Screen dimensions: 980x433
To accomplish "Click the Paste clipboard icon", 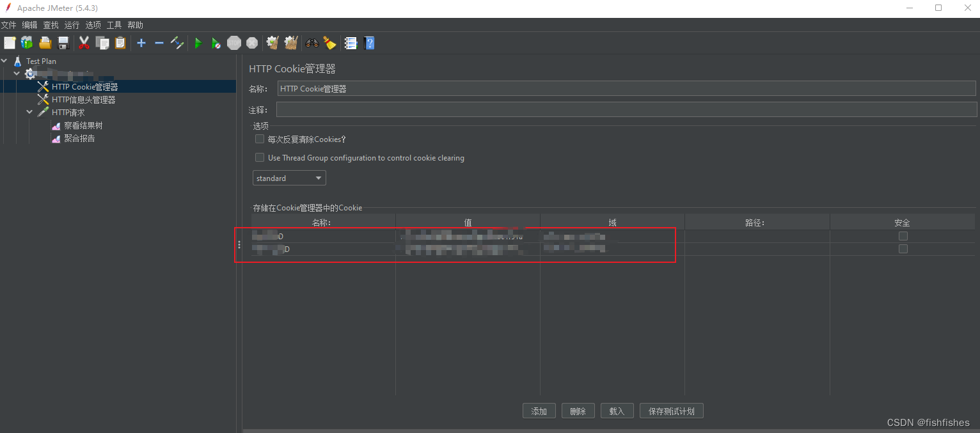I will (x=120, y=43).
